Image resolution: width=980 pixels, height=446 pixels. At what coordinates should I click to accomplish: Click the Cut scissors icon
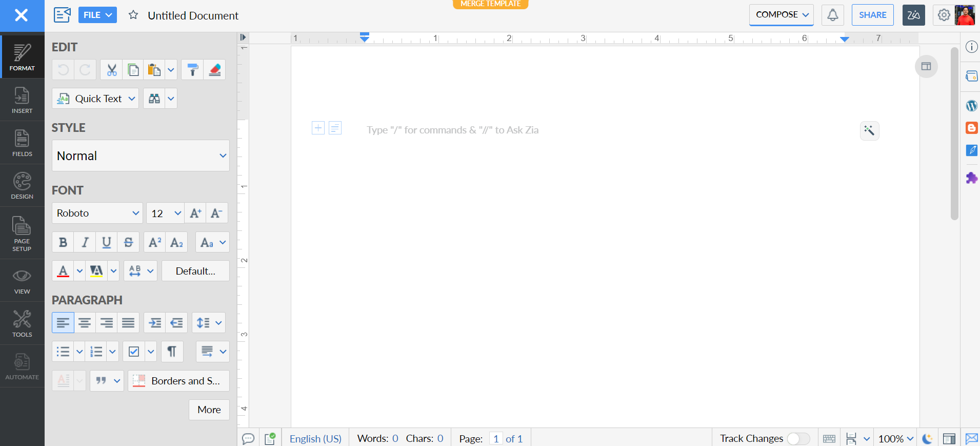click(112, 70)
